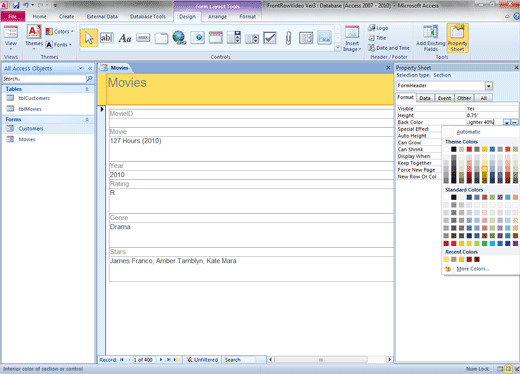
Task: Pick the red theme color swatch
Action: [x=469, y=149]
